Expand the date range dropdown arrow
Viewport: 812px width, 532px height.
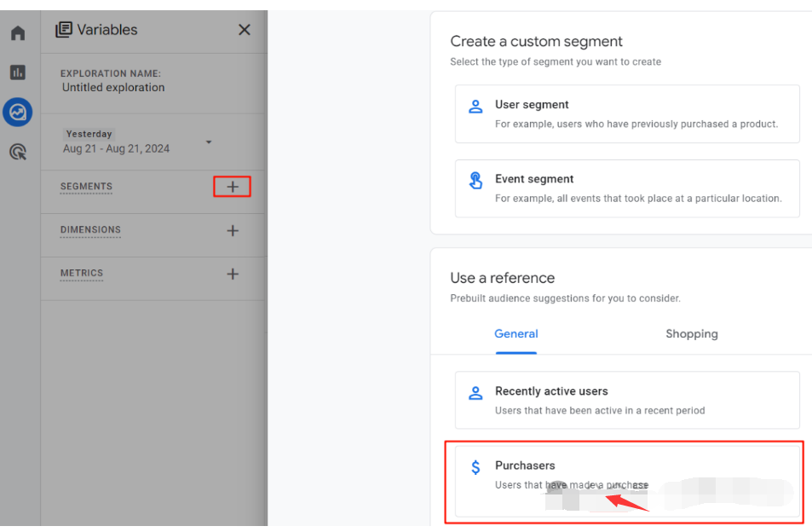(209, 142)
